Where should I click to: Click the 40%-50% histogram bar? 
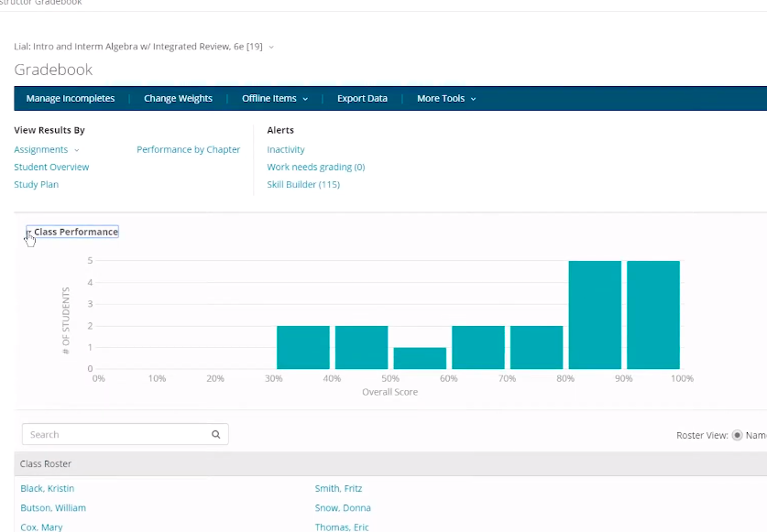(361, 348)
